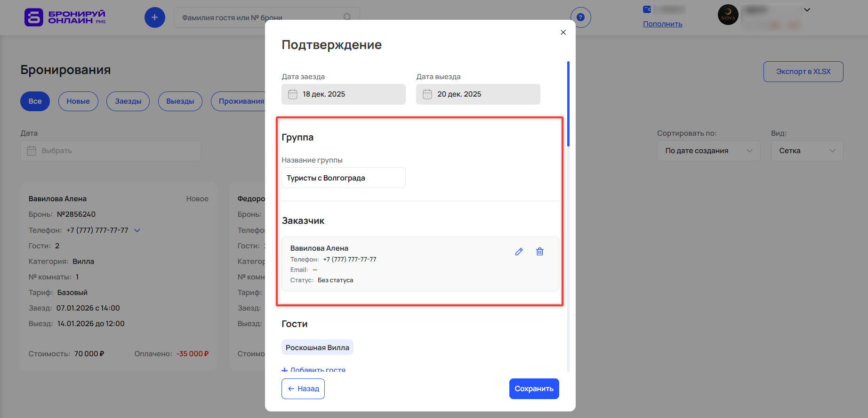
Task: Click the calendar icon in check-out date
Action: [x=427, y=94]
